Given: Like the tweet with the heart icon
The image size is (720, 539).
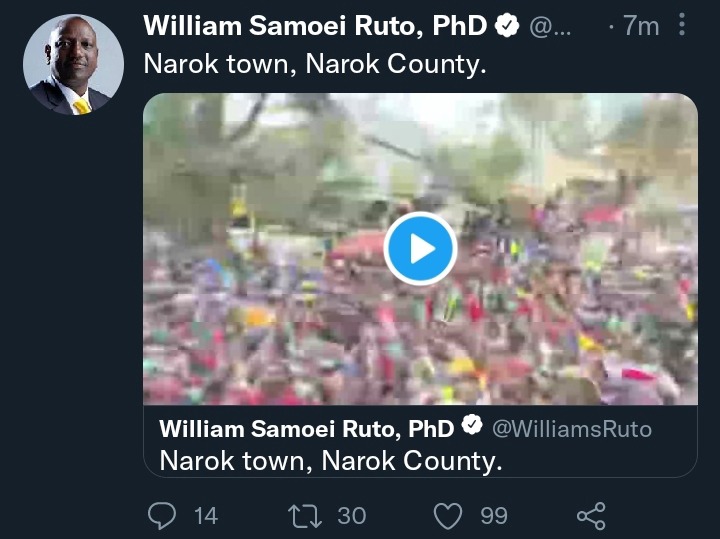Looking at the screenshot, I should [x=448, y=516].
